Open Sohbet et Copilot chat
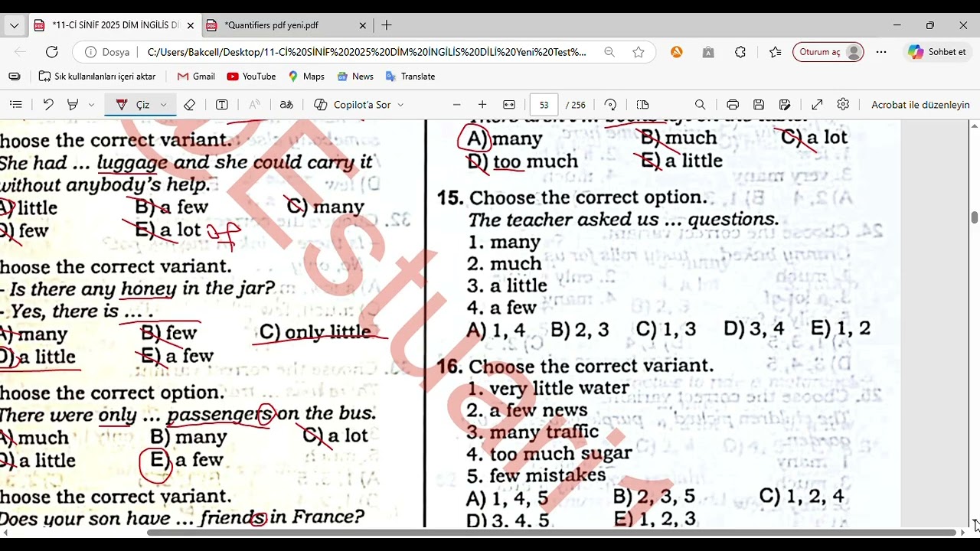Screen dimensions: 980x551 click(937, 52)
